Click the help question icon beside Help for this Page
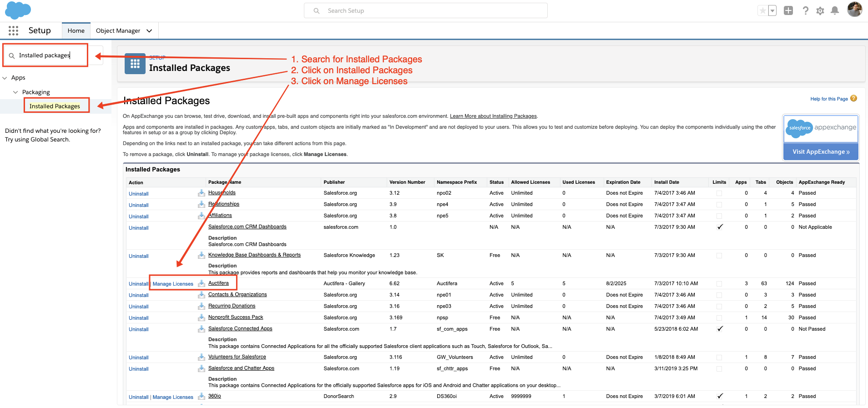The image size is (868, 408). click(853, 98)
